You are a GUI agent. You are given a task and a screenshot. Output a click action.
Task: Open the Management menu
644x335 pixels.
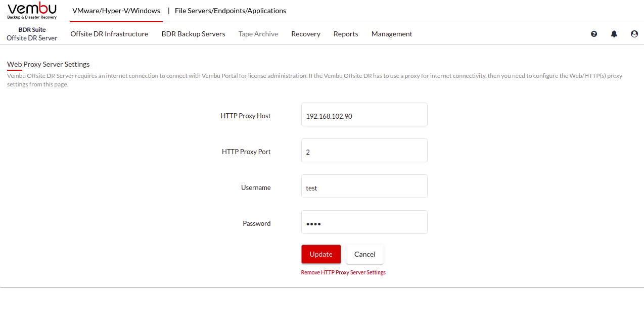point(392,34)
